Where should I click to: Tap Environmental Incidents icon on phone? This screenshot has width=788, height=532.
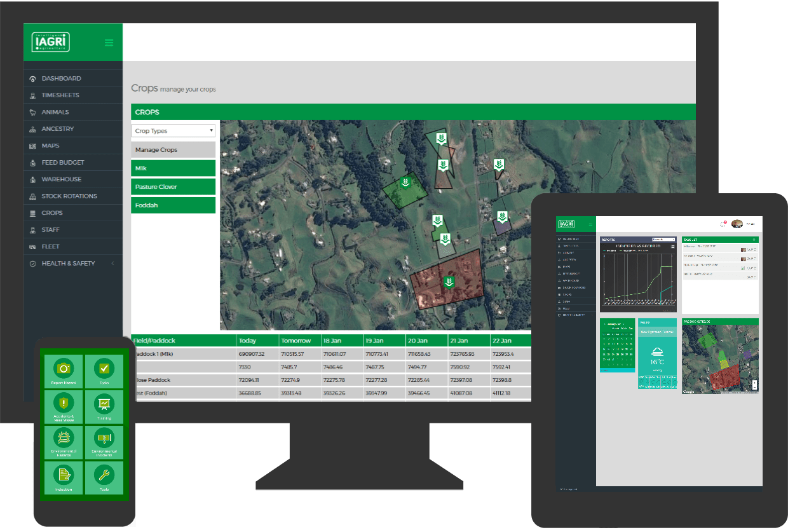104,437
